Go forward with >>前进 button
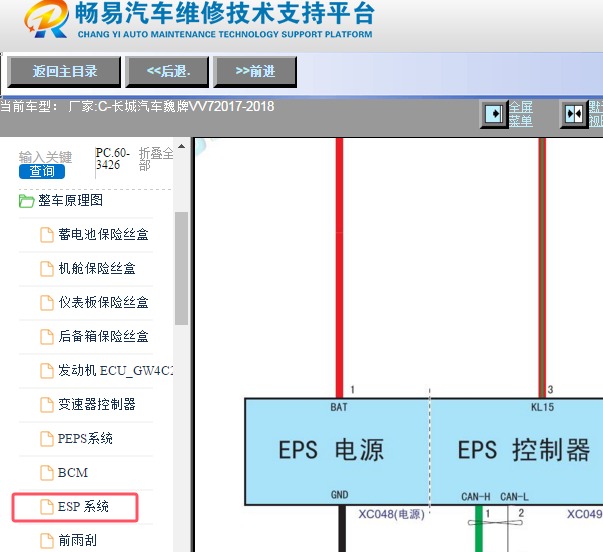 (x=255, y=72)
